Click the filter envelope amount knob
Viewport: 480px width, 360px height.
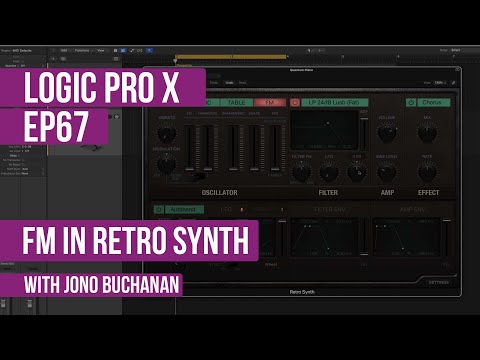click(x=357, y=172)
